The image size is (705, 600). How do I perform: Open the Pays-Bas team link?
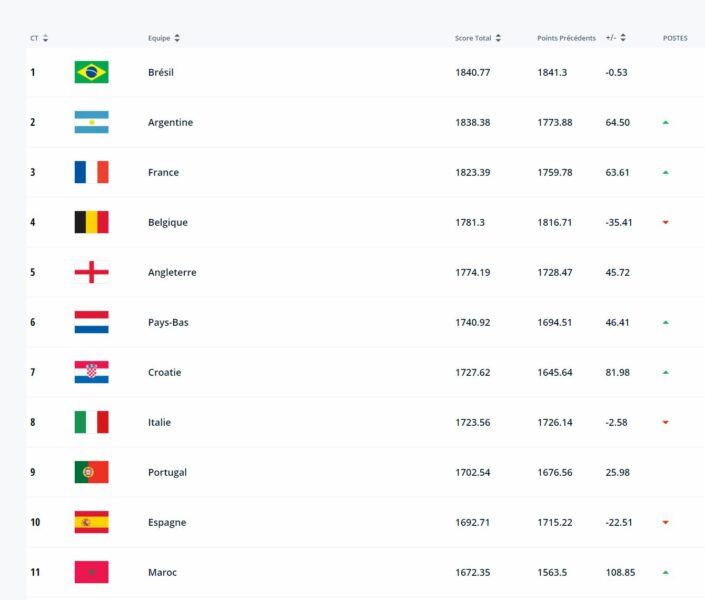coord(165,322)
